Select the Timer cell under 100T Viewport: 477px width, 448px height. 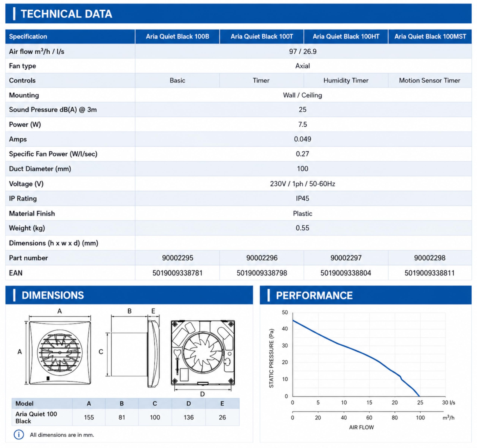tap(261, 80)
